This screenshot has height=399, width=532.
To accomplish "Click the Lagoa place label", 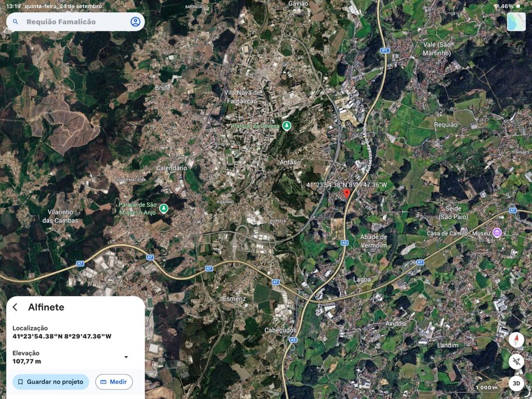I will click(362, 280).
